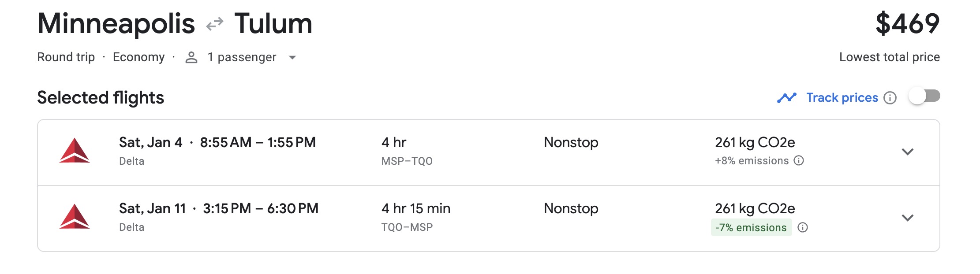The height and width of the screenshot is (274, 980).
Task: Click the Selected flights heading
Action: click(x=100, y=98)
